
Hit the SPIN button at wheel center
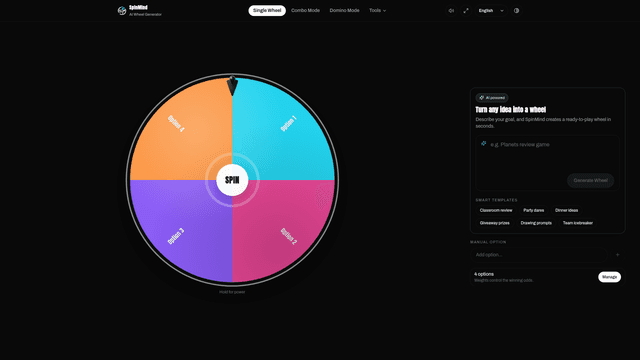[232, 180]
